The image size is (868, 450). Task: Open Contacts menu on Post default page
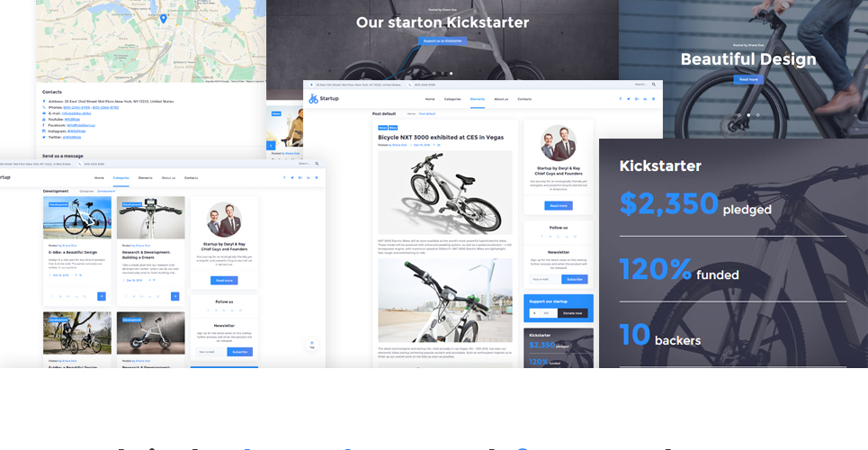click(524, 99)
